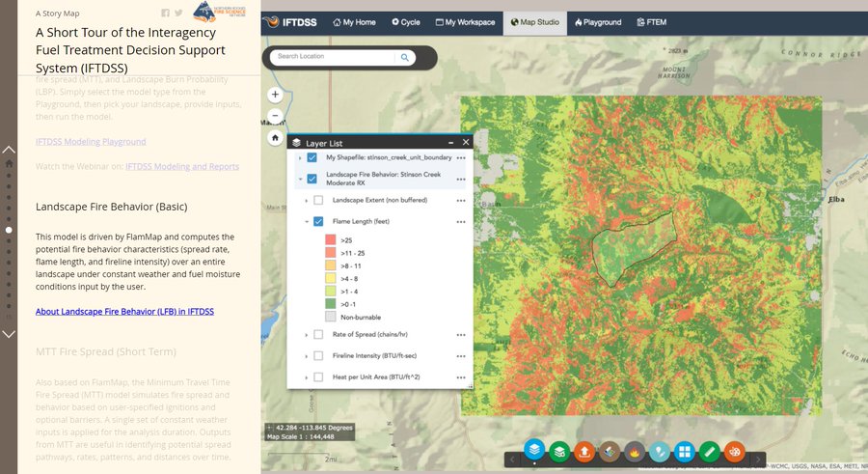Viewport: 868px width, 474px height.
Task: Open the blue basemap gallery grid icon
Action: point(684,452)
